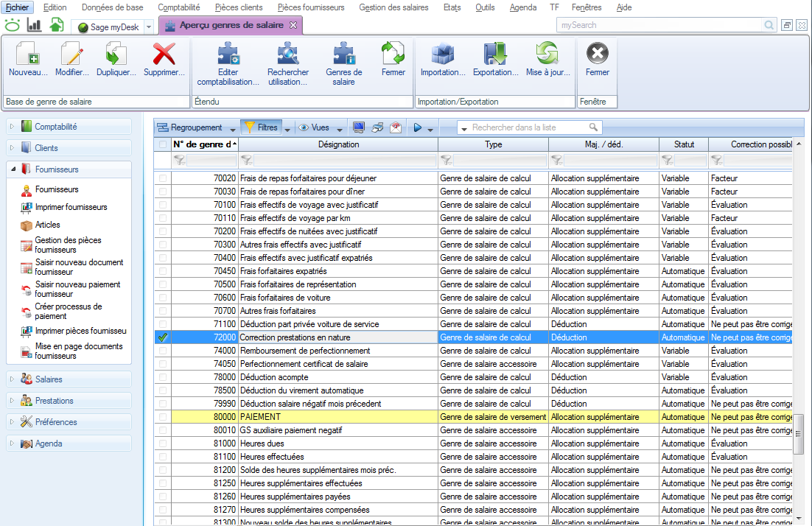812x526 pixels.
Task: Click the Importation icon
Action: (442, 56)
